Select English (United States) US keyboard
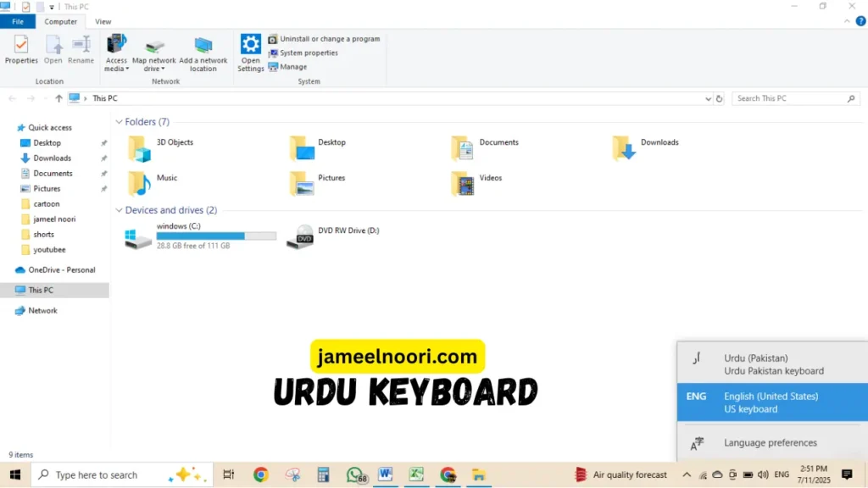 [x=772, y=402]
